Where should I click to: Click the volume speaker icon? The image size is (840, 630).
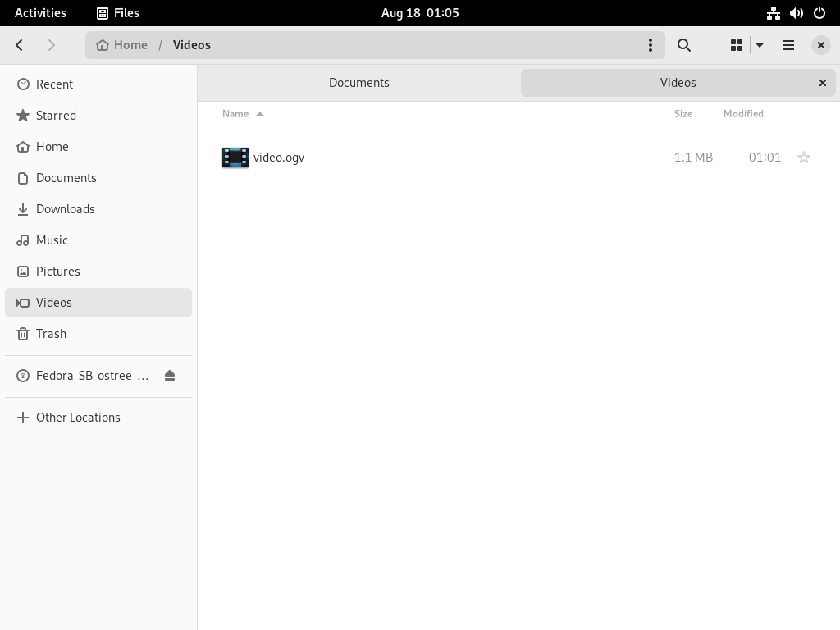[796, 13]
